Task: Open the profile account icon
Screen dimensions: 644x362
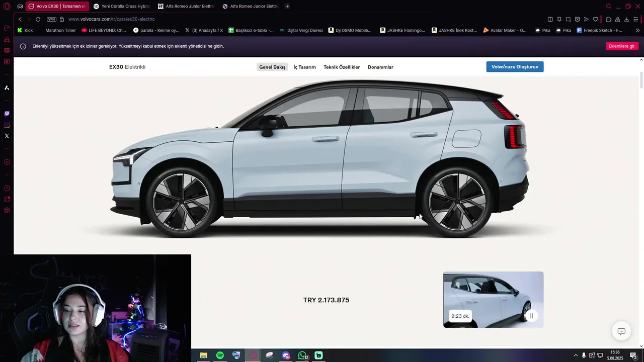Action: [617, 19]
